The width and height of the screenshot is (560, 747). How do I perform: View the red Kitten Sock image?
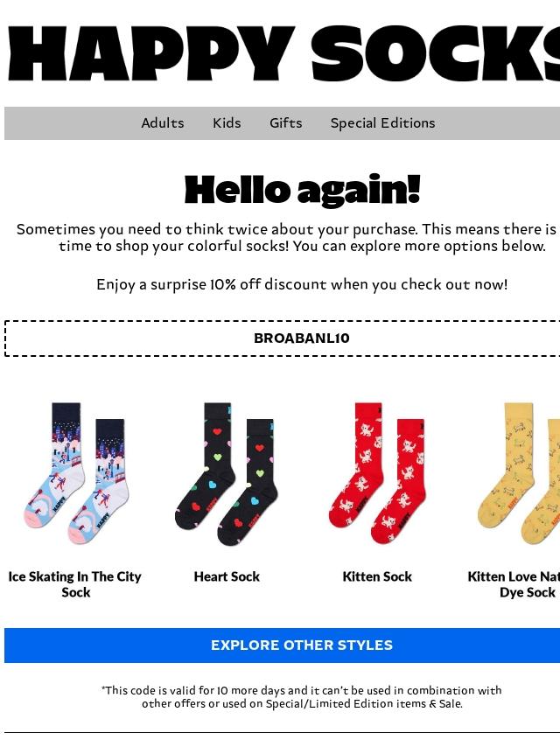[x=377, y=472]
